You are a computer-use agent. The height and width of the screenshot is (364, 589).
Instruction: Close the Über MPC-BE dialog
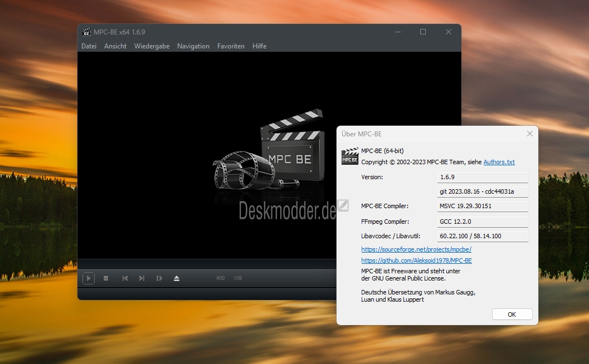(529, 134)
